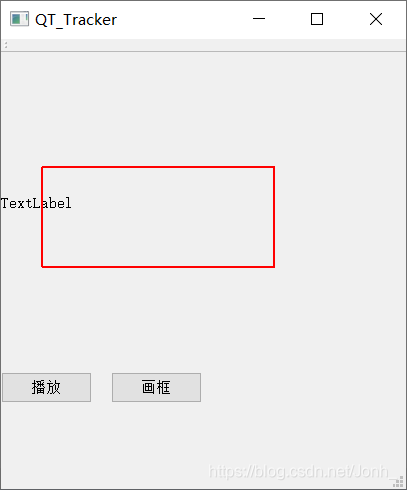Click the red rectangle bottom edge
This screenshot has width=407, height=490.
(x=158, y=267)
